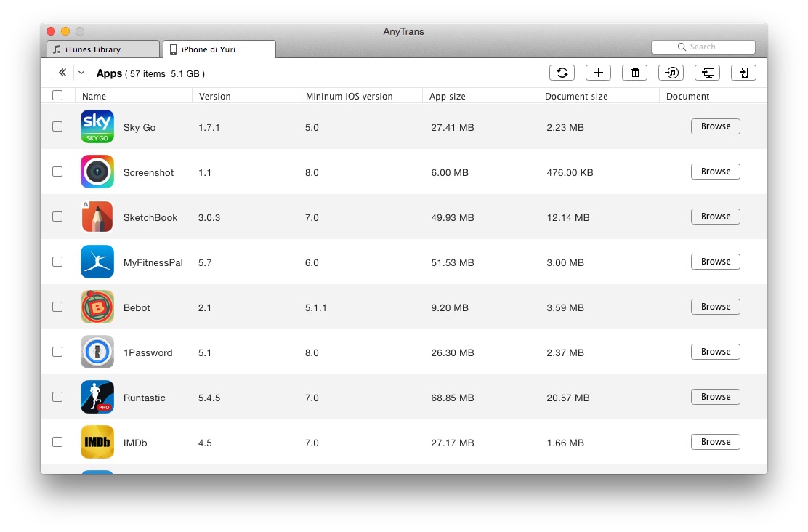The width and height of the screenshot is (808, 532).
Task: Click the music note icon in iTunes Library tab
Action: (x=57, y=49)
